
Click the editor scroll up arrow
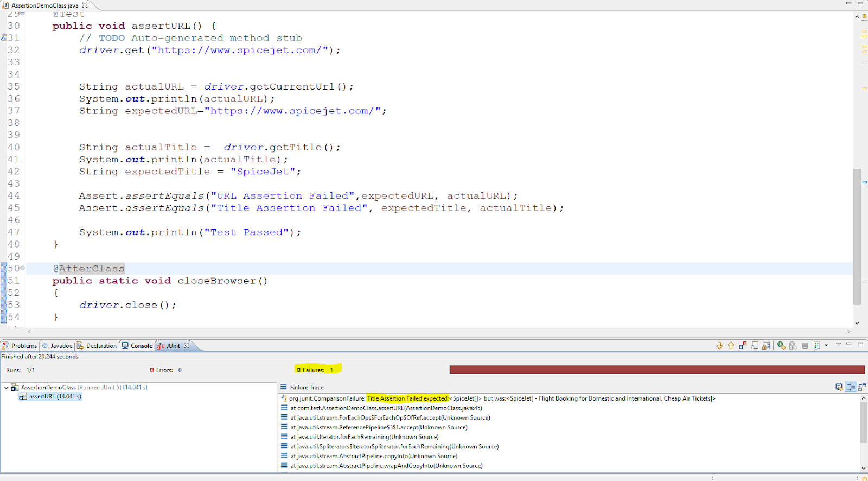857,16
